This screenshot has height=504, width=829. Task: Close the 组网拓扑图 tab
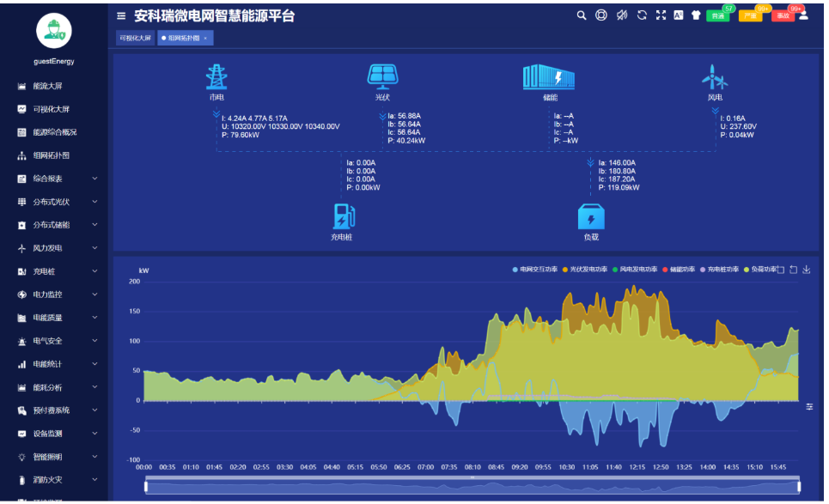point(205,38)
